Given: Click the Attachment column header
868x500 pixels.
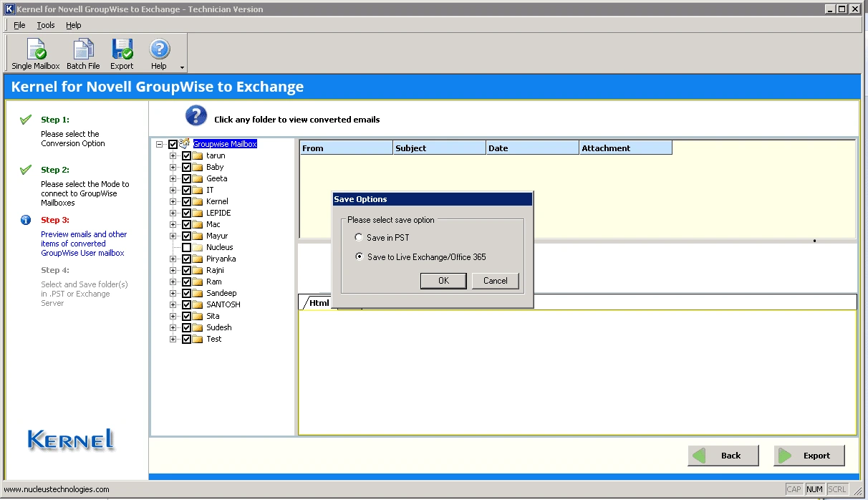Looking at the screenshot, I should pos(625,148).
